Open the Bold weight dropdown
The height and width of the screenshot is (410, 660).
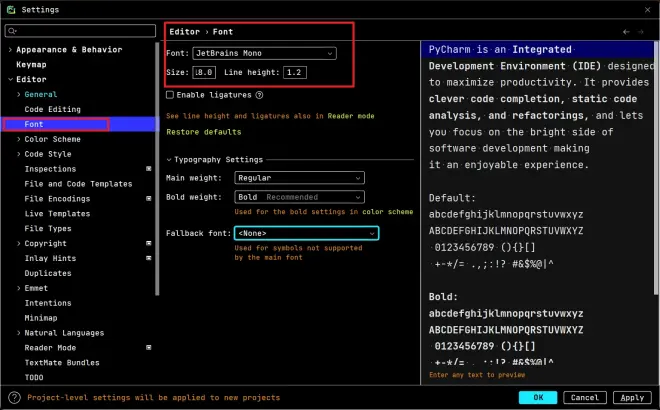click(299, 197)
